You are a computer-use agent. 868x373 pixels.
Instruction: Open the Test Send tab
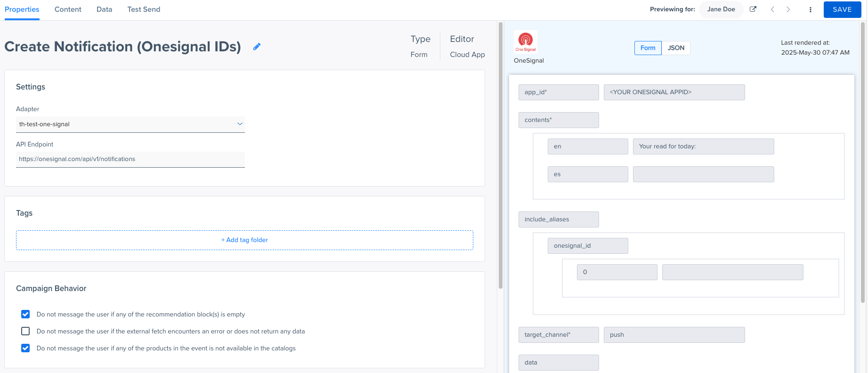pos(144,9)
